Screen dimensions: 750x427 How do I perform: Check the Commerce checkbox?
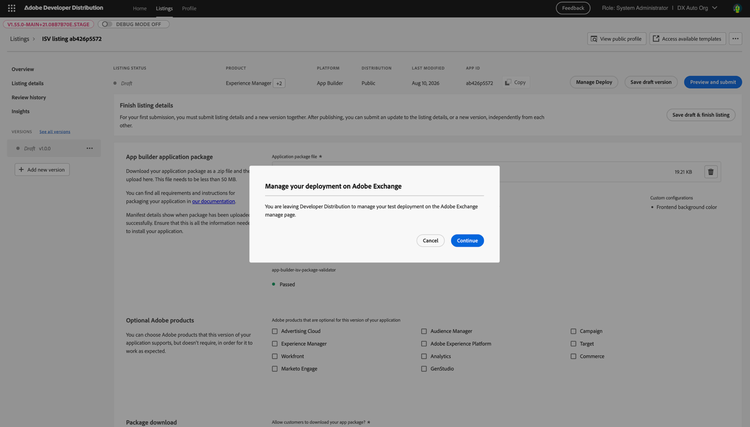pos(573,356)
